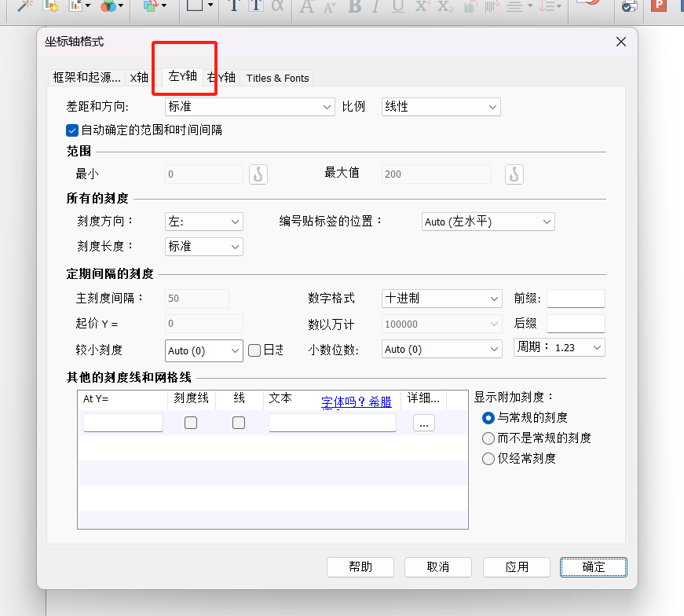Switch to the Titles & Fonts tab
684x616 pixels.
click(x=277, y=78)
